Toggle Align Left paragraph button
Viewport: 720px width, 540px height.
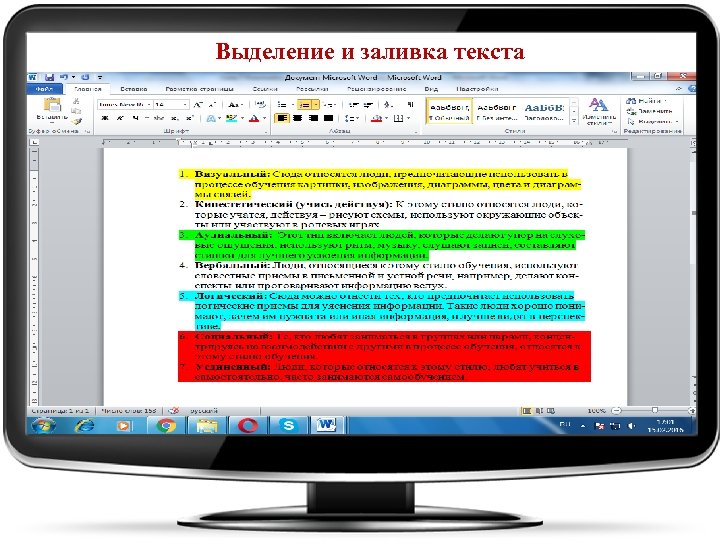click(282, 118)
